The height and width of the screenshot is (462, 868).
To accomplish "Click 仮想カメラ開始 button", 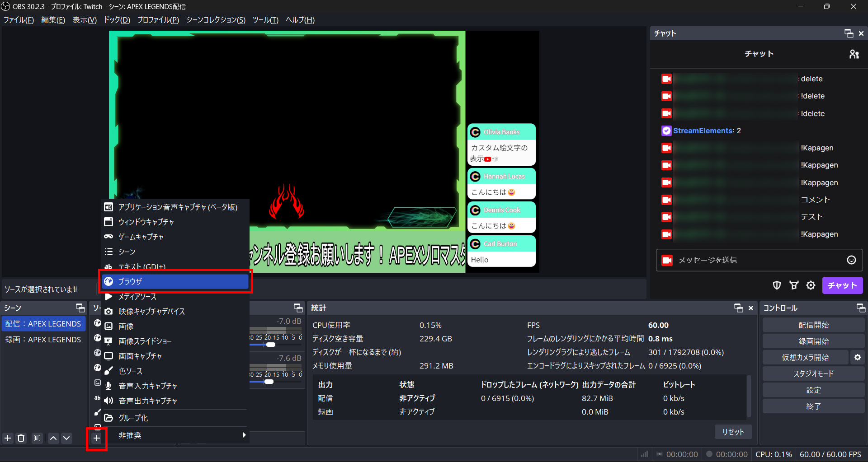I will [805, 358].
